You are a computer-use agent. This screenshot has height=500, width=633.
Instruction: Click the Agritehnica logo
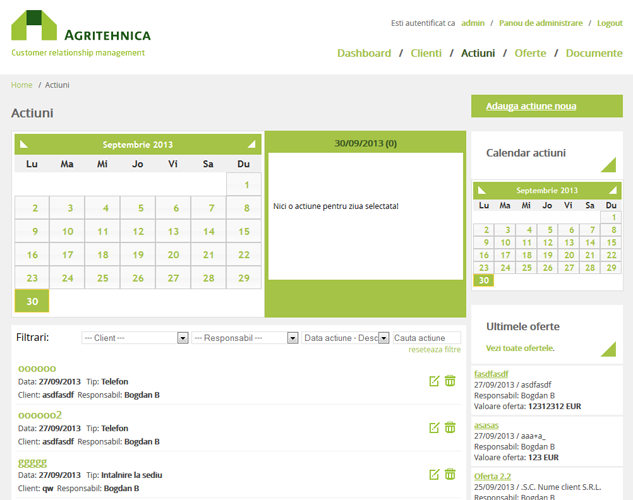click(x=81, y=33)
